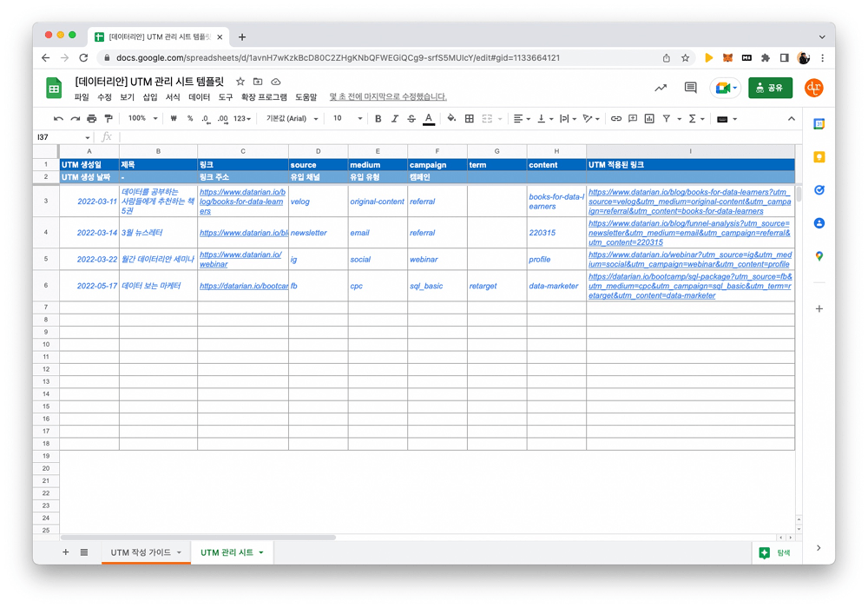Click the insert chart icon

649,119
